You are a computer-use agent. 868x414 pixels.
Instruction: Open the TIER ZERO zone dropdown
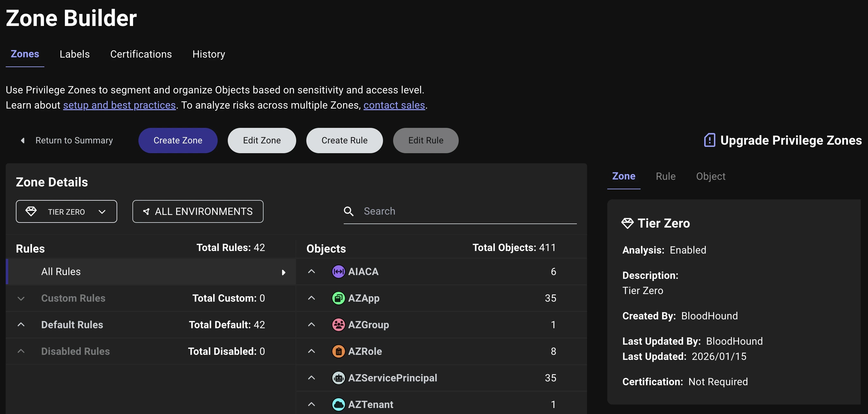(102, 211)
